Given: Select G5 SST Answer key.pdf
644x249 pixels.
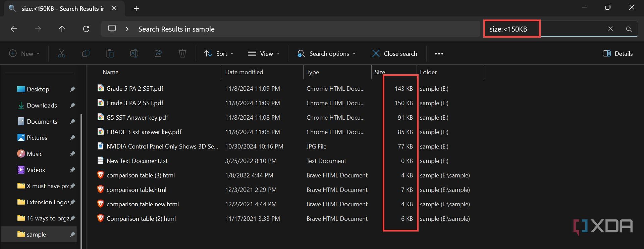Looking at the screenshot, I should pos(137,117).
